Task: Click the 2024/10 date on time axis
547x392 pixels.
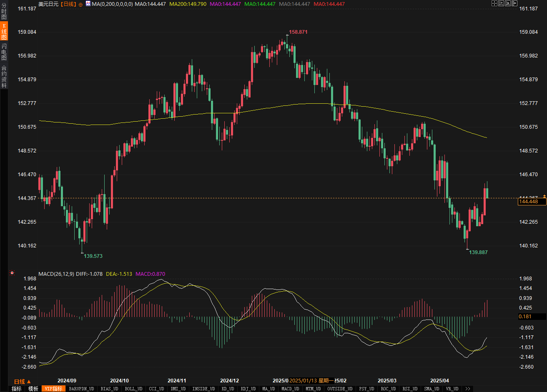Action: click(119, 380)
